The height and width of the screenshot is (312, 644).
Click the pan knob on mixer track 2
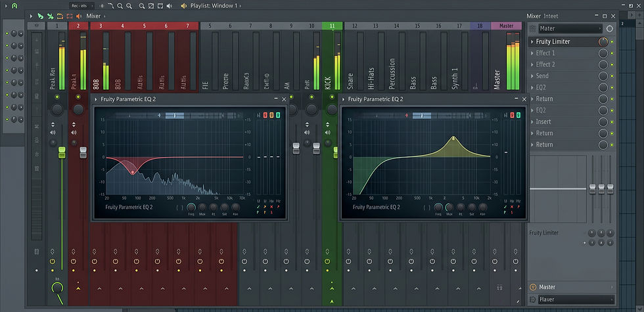tap(78, 110)
